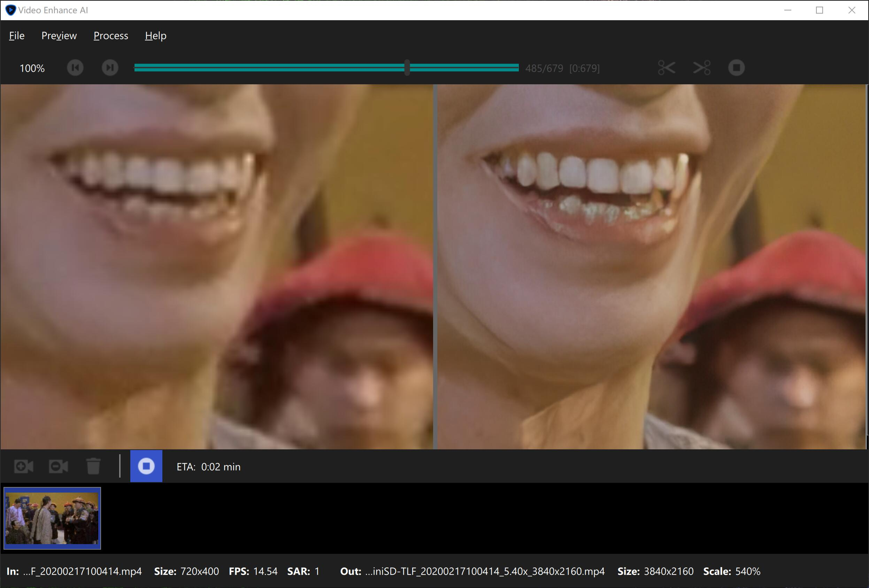
Task: Click the stop preview icon in top toolbar
Action: (736, 68)
